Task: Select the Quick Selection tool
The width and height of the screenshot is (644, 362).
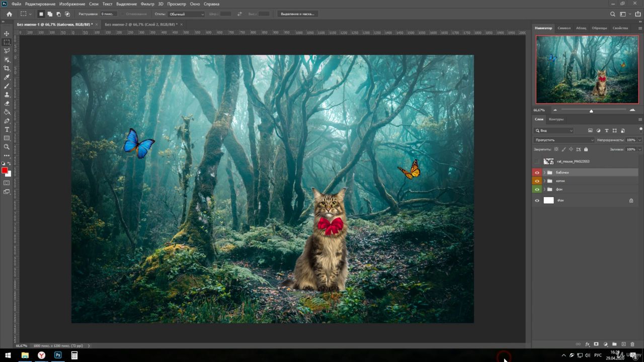Action: coord(7,59)
